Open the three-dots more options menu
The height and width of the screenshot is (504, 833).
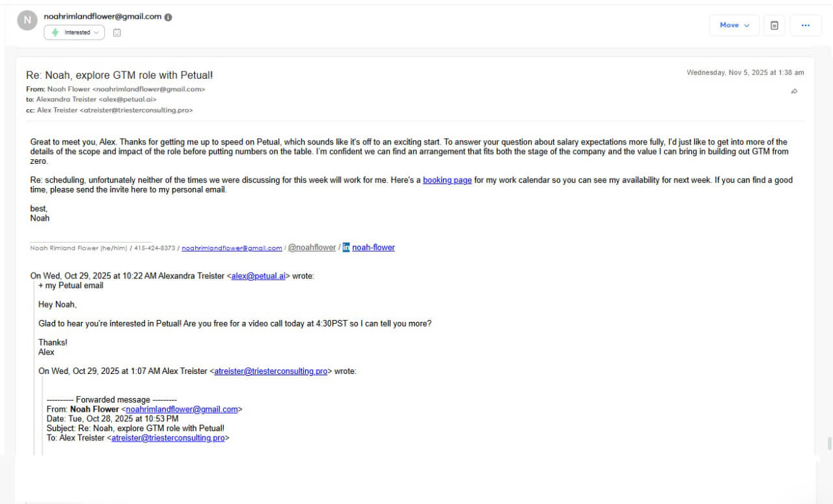(806, 25)
